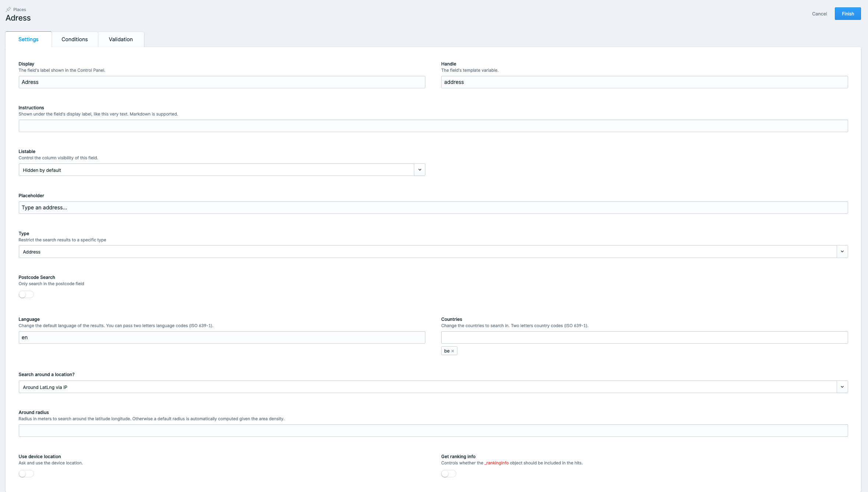Open the Type dropdown chevron
This screenshot has width=868, height=492.
(842, 252)
